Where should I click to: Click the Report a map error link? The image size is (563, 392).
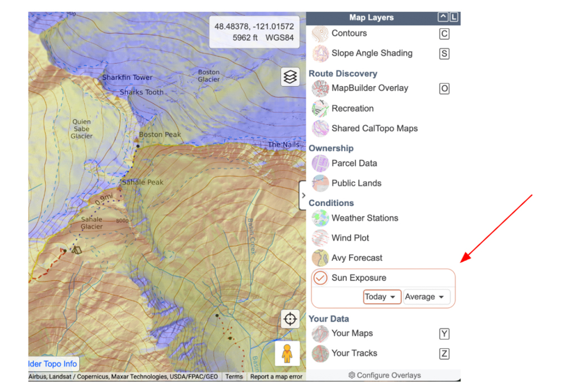pyautogui.click(x=276, y=377)
